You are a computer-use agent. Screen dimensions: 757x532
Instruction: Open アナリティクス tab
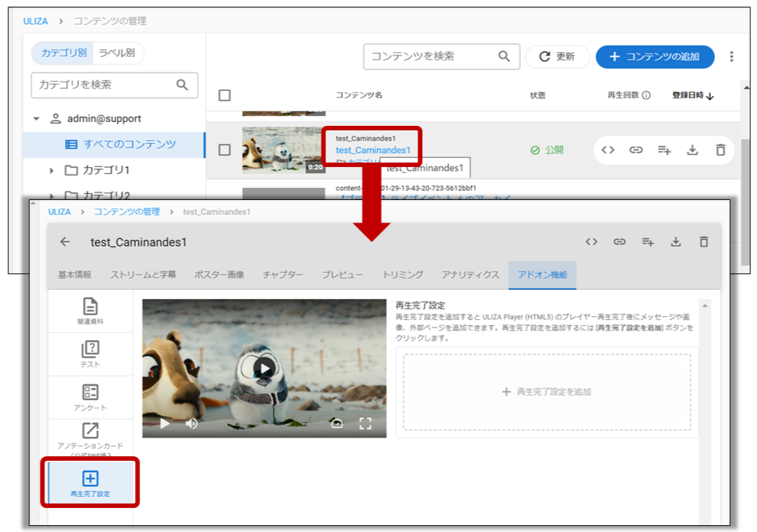(x=470, y=275)
